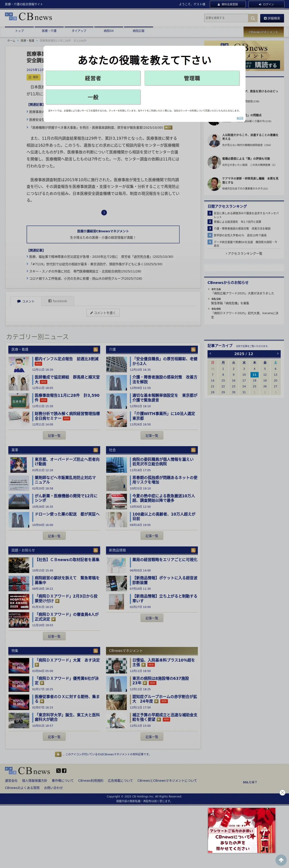Viewport: 289px width, 868px height.
Task: Go to previous month in archive calendar
Action: (210, 354)
